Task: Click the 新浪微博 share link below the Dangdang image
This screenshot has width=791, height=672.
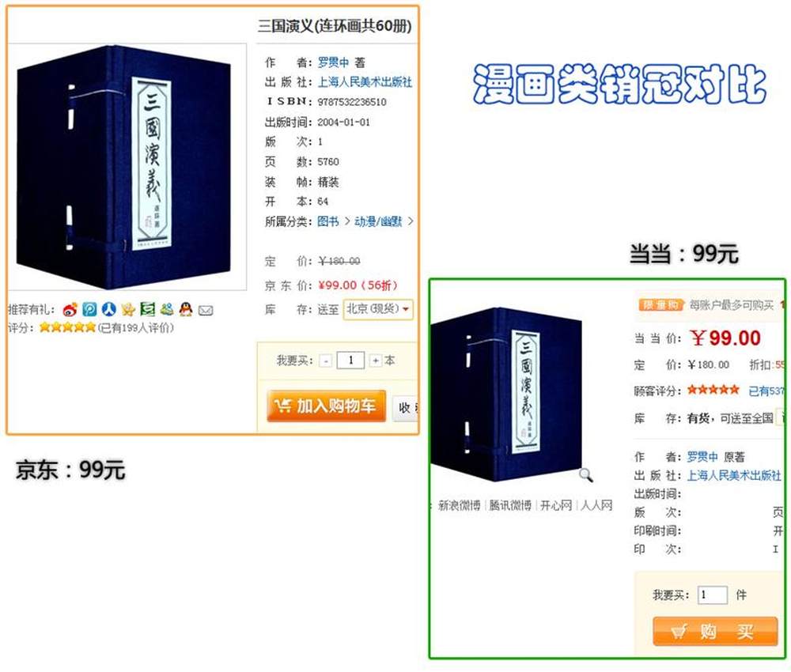Action: [x=459, y=505]
